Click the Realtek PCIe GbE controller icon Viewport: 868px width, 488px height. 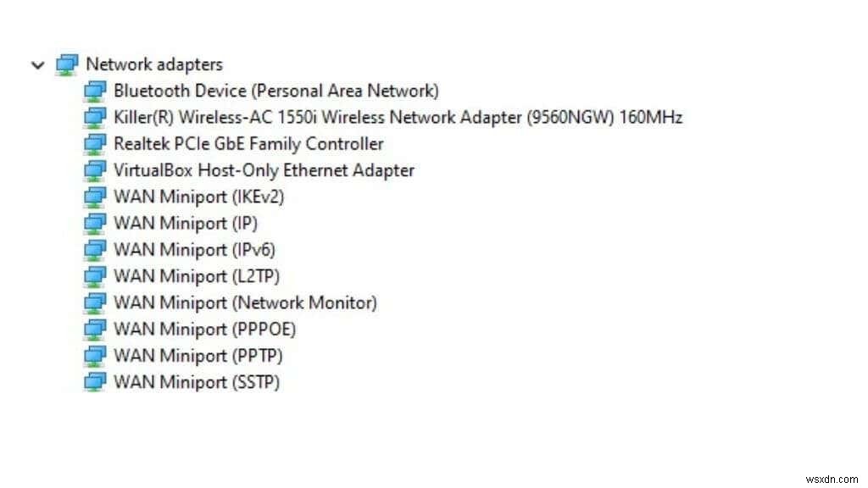[95, 144]
